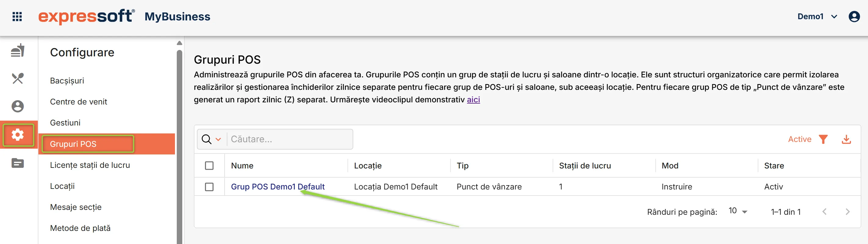Viewport: 868px width, 244px height.
Task: Open Licențe stații de lucru menu item
Action: 90,165
